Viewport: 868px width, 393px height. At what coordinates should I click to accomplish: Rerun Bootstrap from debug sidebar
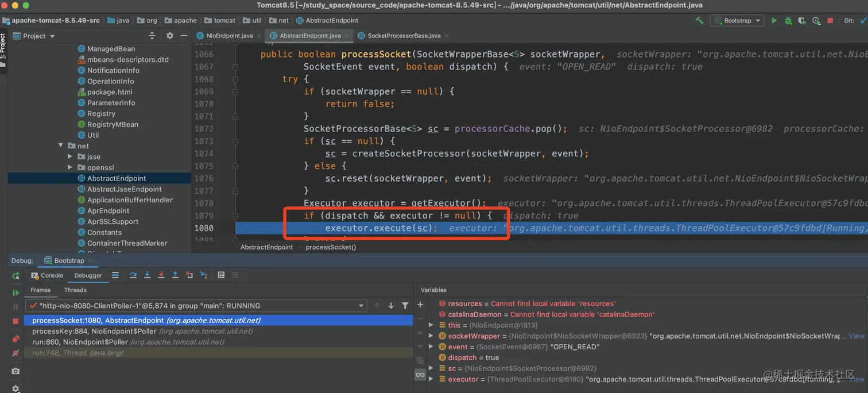coord(15,276)
